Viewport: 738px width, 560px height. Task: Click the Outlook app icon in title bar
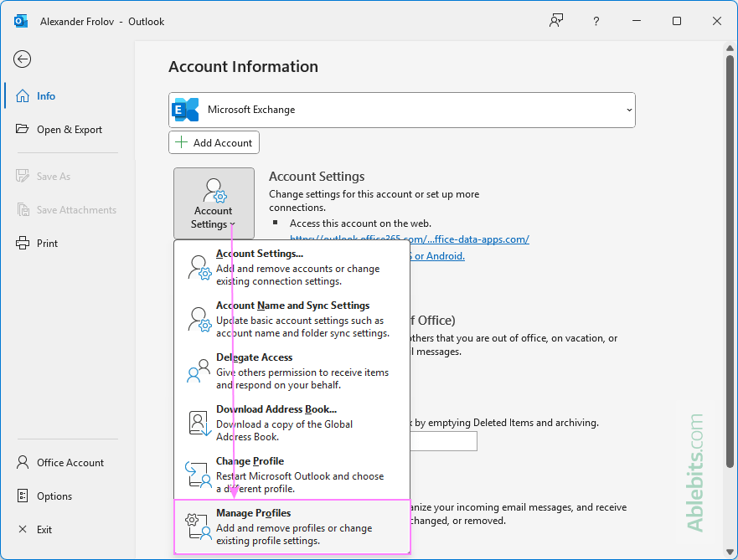pos(20,21)
